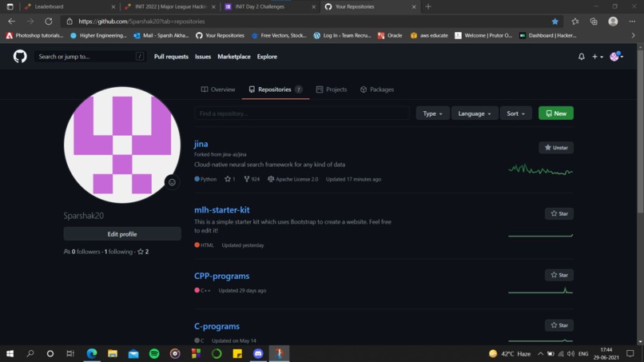Screen dimensions: 644x362
Task: View jina stargazers count
Action: tap(229, 179)
